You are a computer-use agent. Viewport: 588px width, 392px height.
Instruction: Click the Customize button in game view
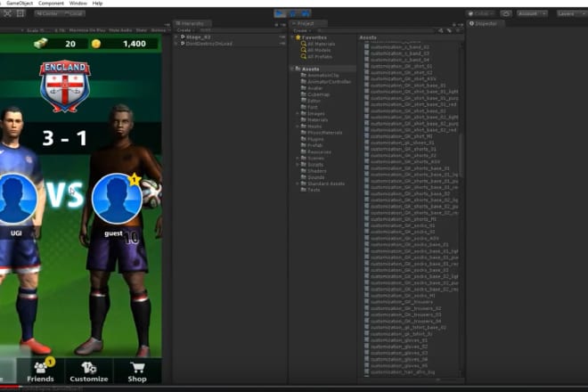[x=89, y=371]
